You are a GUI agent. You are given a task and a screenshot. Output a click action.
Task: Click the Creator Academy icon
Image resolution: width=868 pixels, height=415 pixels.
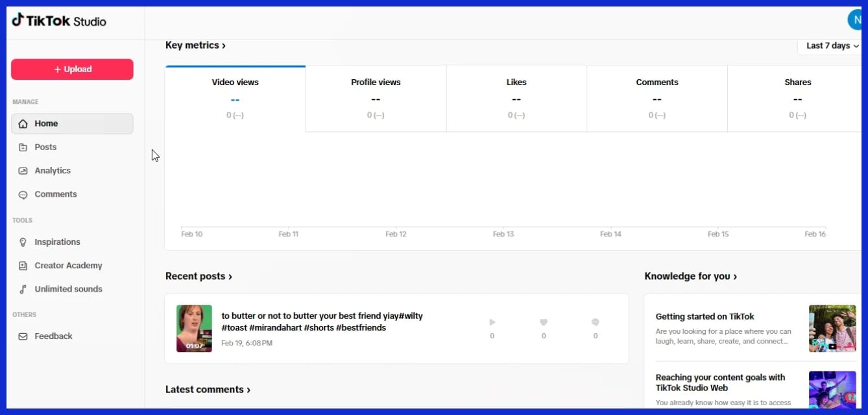pyautogui.click(x=23, y=266)
